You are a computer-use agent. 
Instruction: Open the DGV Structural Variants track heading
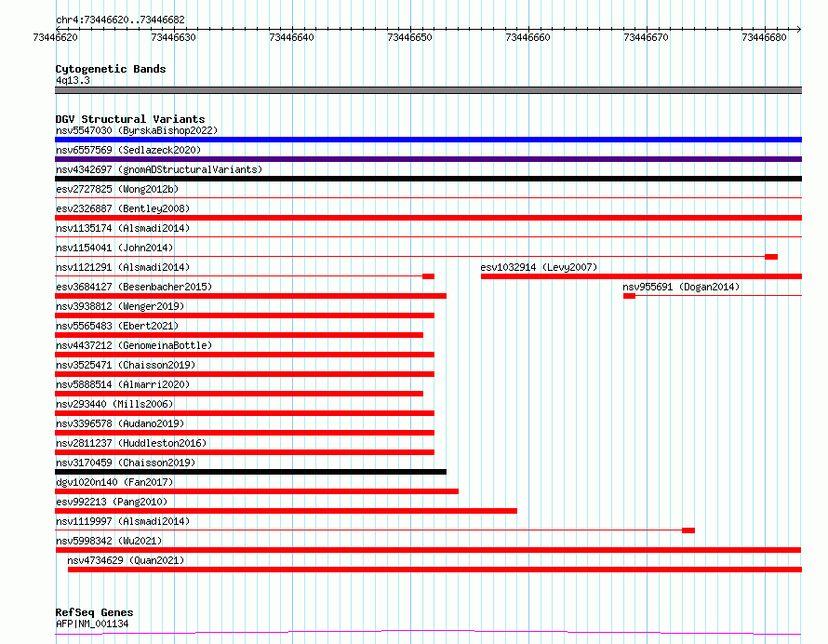click(130, 119)
